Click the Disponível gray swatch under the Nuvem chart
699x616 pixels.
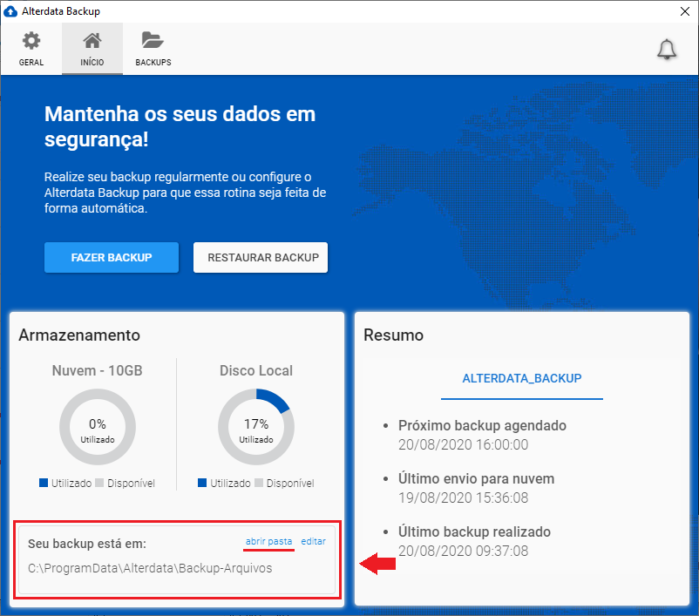99,483
